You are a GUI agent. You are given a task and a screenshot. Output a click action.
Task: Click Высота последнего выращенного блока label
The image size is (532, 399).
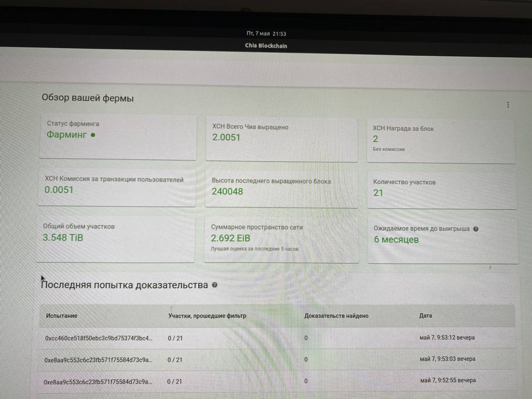pos(271,181)
